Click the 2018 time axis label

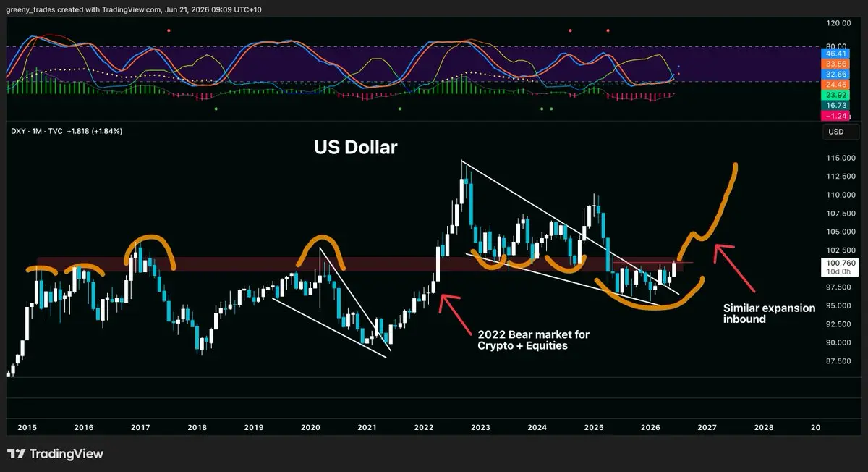(x=197, y=427)
